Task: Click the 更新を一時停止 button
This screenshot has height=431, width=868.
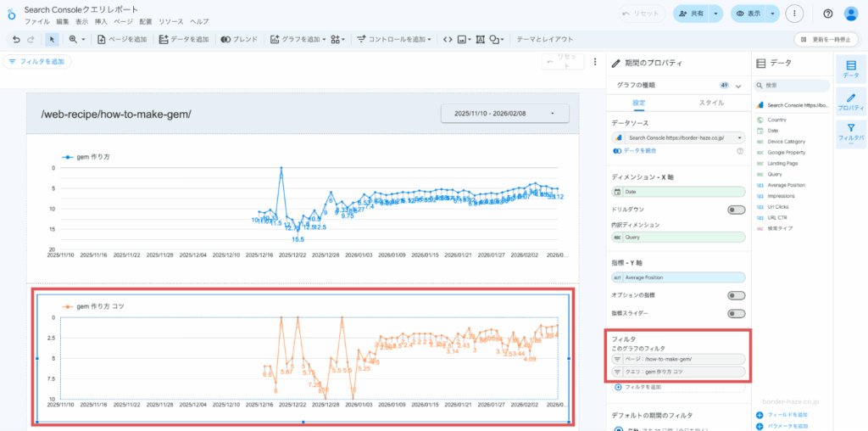Action: tap(826, 39)
